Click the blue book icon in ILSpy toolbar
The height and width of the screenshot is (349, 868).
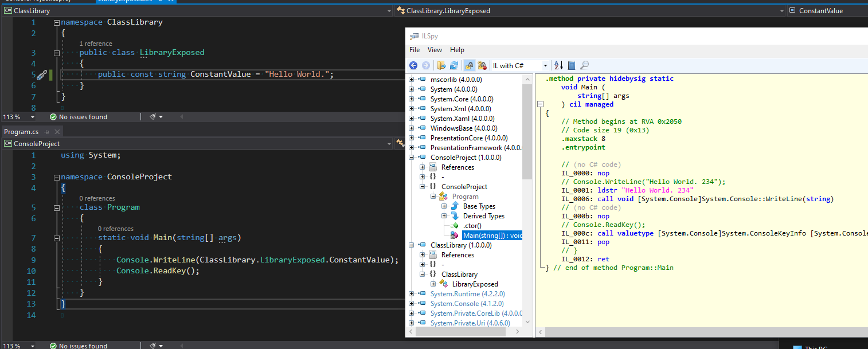(572, 65)
